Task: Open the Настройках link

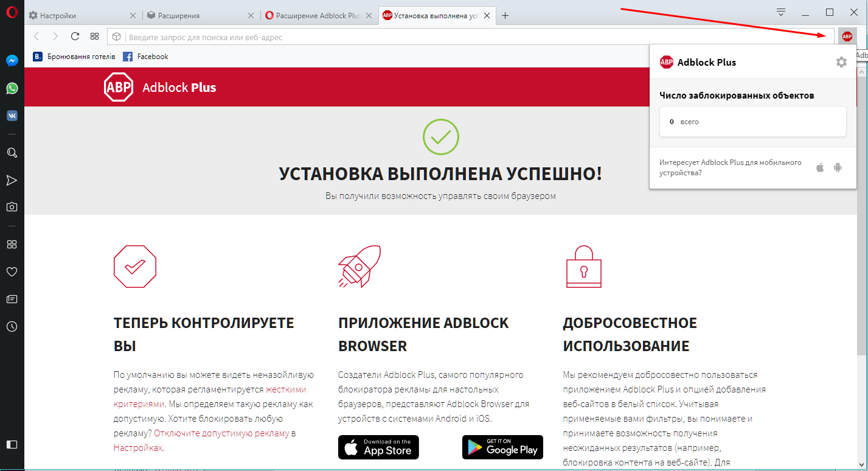Action: (138, 448)
